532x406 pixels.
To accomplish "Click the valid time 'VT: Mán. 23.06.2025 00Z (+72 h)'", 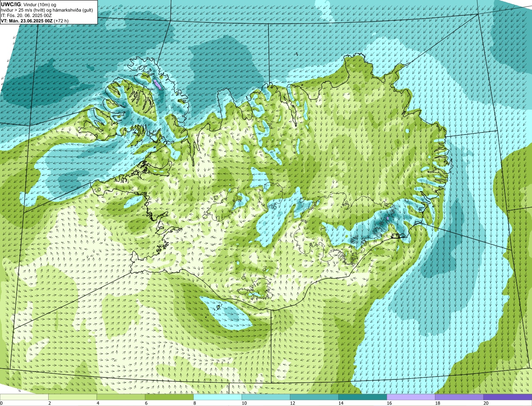I will 35,20.
